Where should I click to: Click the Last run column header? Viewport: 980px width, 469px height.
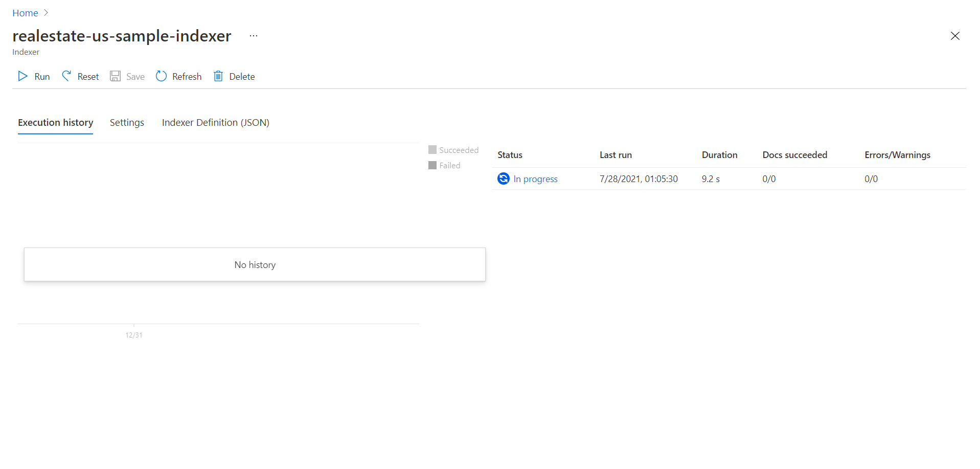(x=616, y=155)
